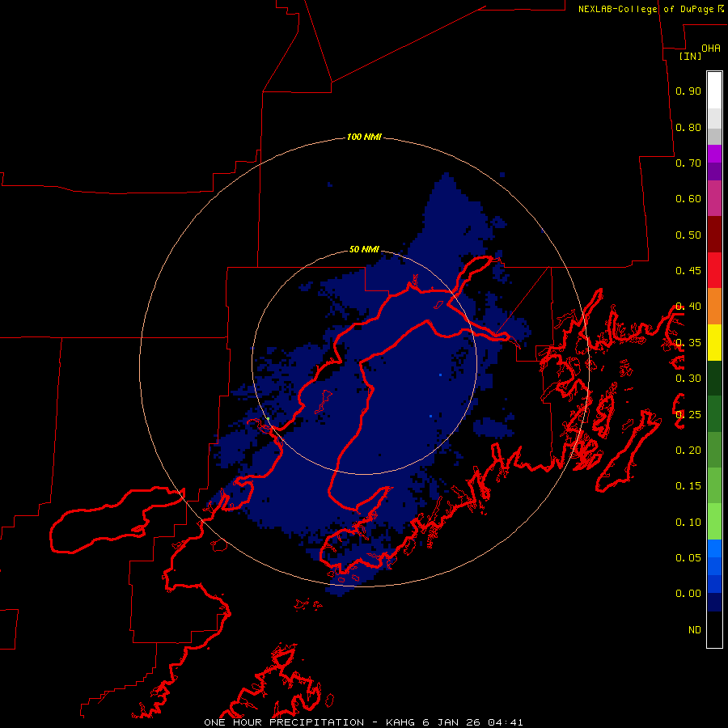728x728 pixels.
Task: Click the 0.50 legend value
Action: pos(688,235)
